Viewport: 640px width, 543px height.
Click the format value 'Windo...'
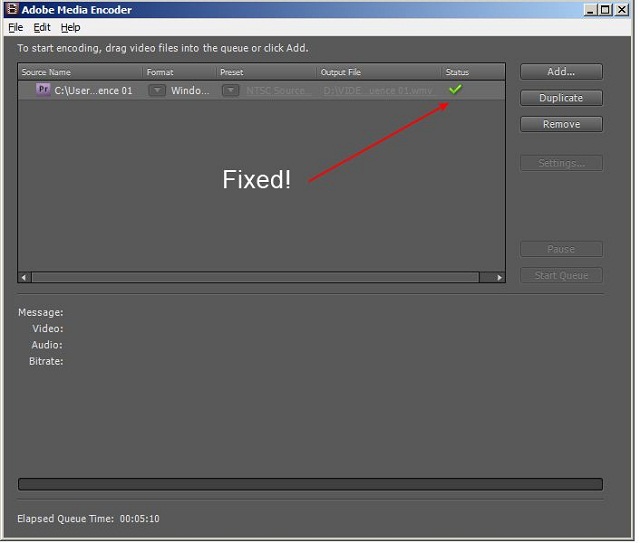pyautogui.click(x=190, y=91)
